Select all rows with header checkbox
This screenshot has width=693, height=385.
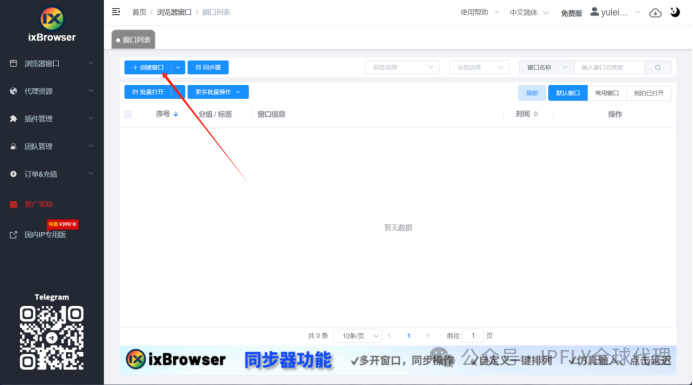pyautogui.click(x=128, y=114)
